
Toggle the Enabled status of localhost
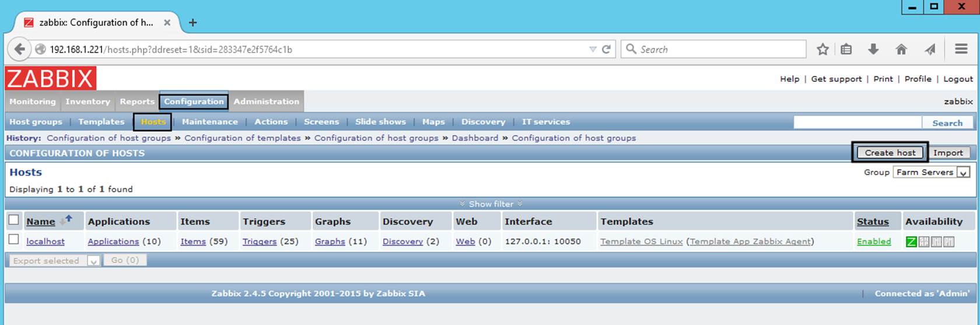coord(874,242)
